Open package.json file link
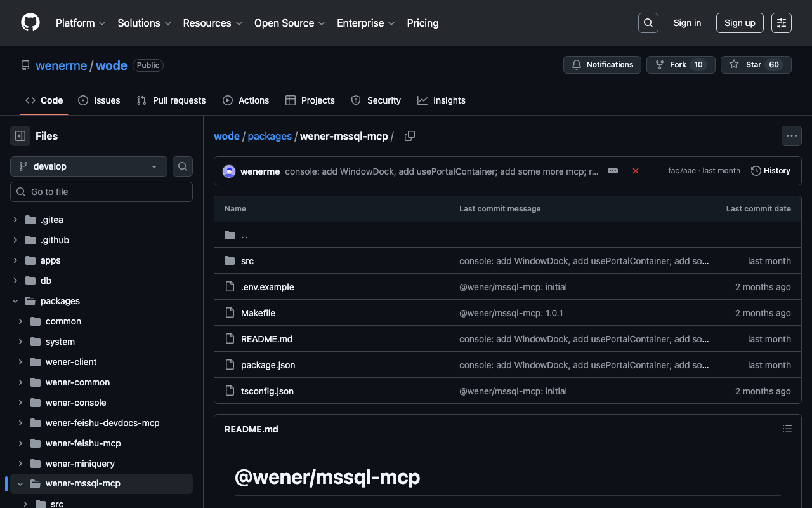Image resolution: width=812 pixels, height=508 pixels. (x=268, y=365)
